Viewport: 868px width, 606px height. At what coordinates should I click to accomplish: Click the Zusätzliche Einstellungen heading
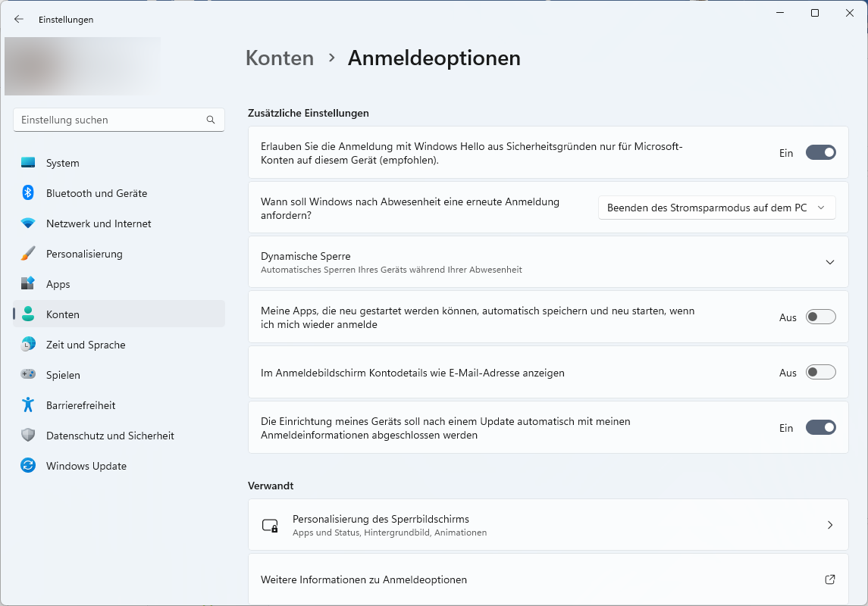click(309, 113)
